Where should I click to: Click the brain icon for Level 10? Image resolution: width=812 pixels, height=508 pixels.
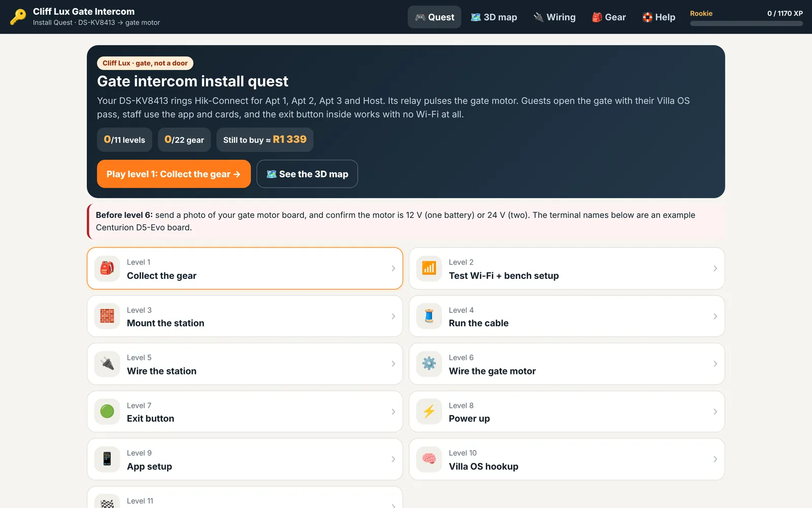click(429, 459)
